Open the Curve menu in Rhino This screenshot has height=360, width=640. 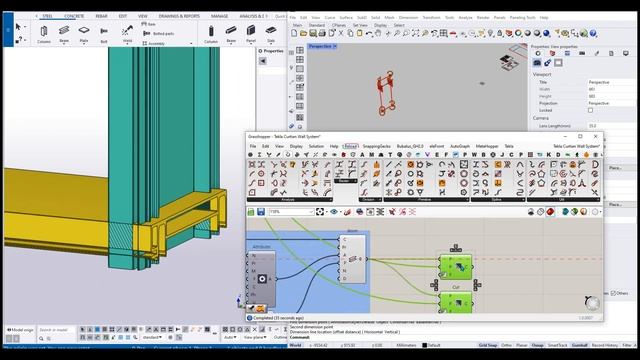click(x=330, y=18)
